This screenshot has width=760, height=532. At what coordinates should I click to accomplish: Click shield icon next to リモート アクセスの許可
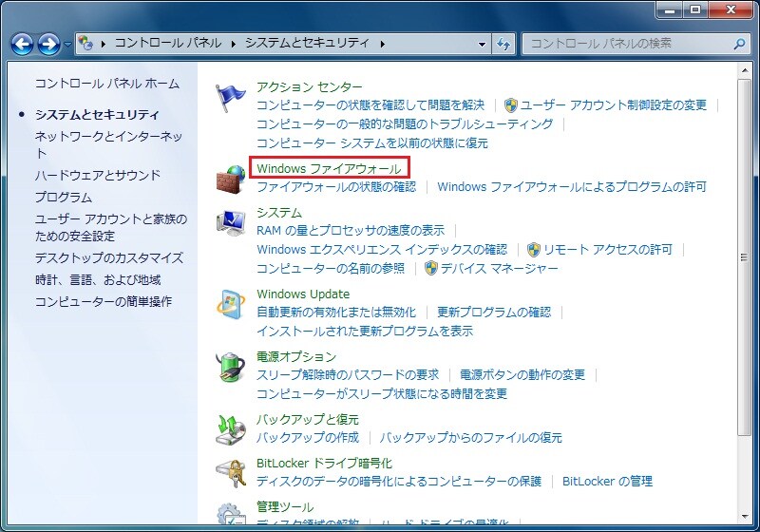533,250
